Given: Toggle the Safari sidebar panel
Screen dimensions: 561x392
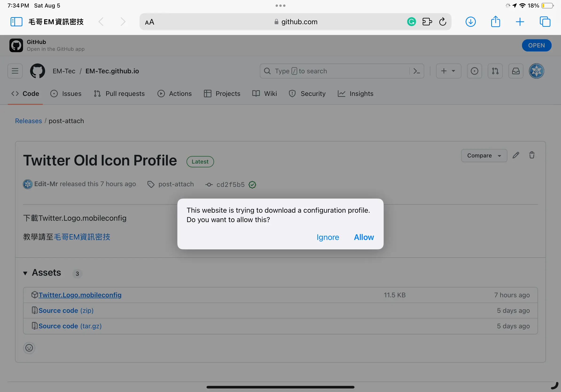Looking at the screenshot, I should [x=16, y=22].
